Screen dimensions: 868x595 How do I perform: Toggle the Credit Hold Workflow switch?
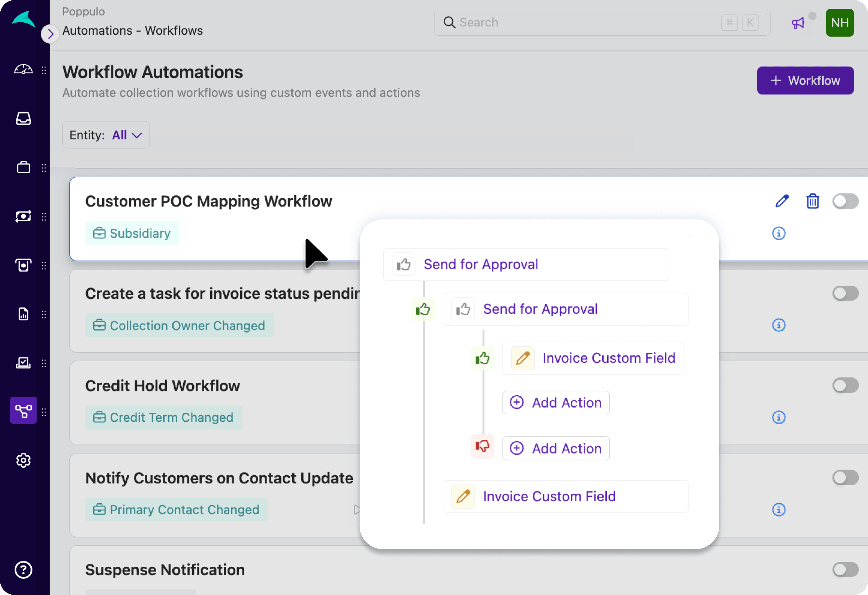point(845,385)
